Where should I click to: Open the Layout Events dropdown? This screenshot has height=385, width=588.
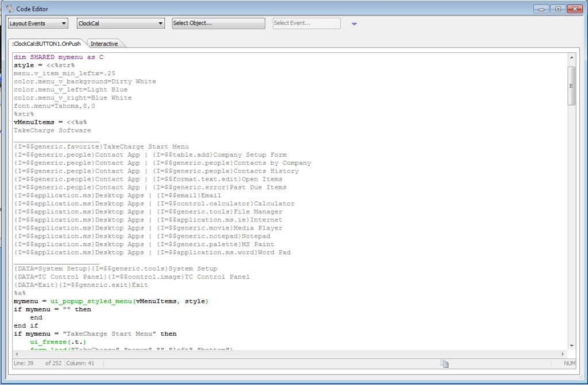[x=38, y=24]
